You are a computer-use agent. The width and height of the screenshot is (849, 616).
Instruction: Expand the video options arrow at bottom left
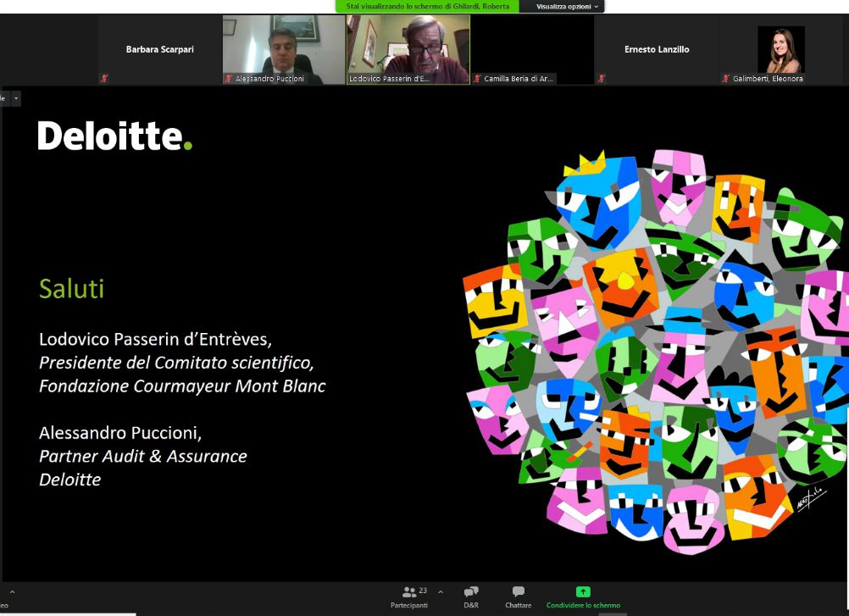click(x=12, y=592)
